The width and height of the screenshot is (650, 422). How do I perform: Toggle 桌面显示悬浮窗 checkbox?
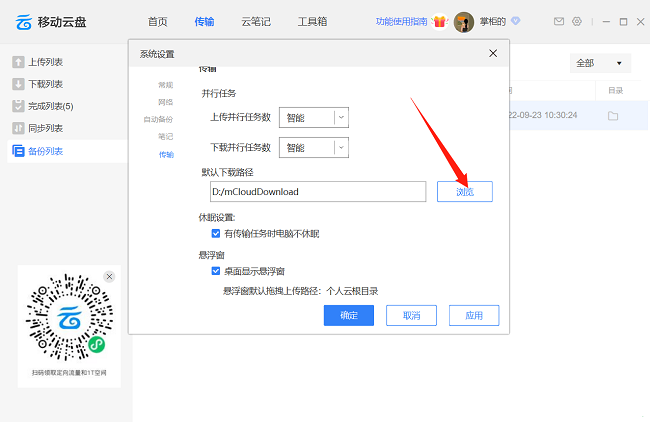[x=216, y=271]
